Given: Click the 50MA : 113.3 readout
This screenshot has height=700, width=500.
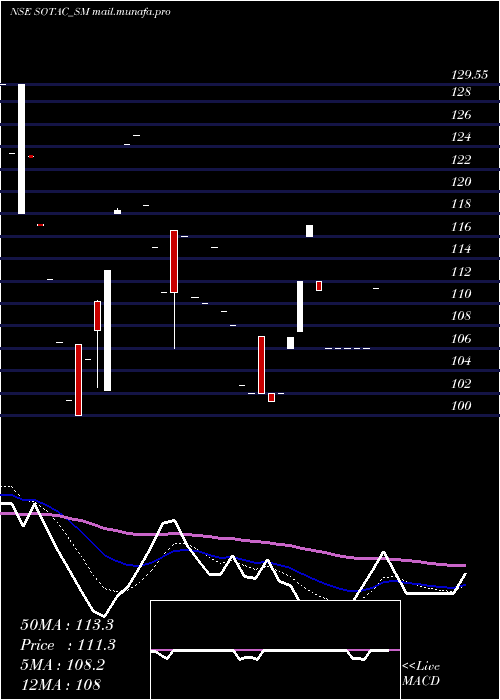Looking at the screenshot, I should [x=67, y=625].
